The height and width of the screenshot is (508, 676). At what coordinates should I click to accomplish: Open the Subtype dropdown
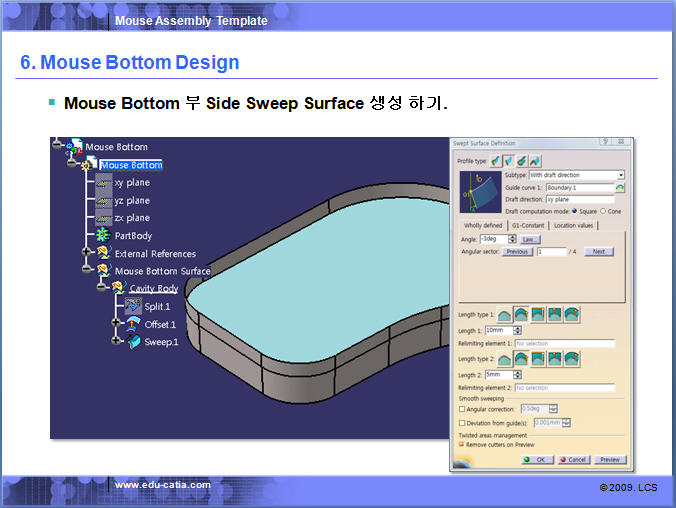tap(620, 175)
